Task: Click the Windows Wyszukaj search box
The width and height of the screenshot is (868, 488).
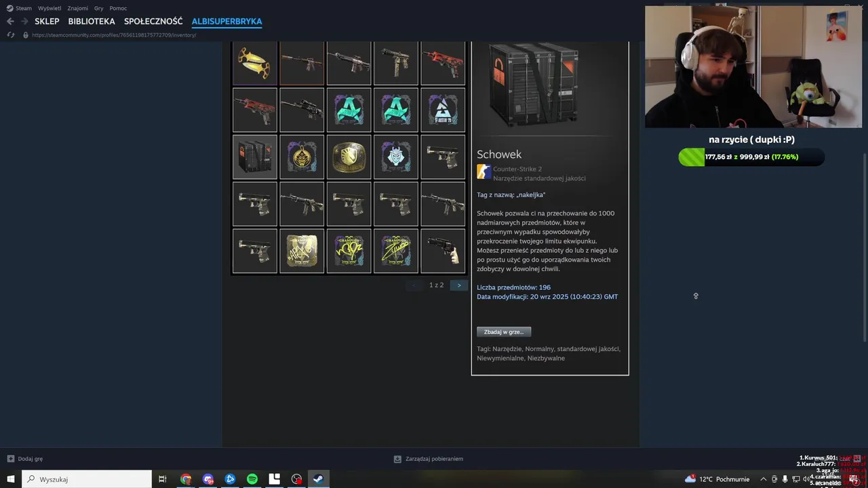Action: tap(87, 479)
